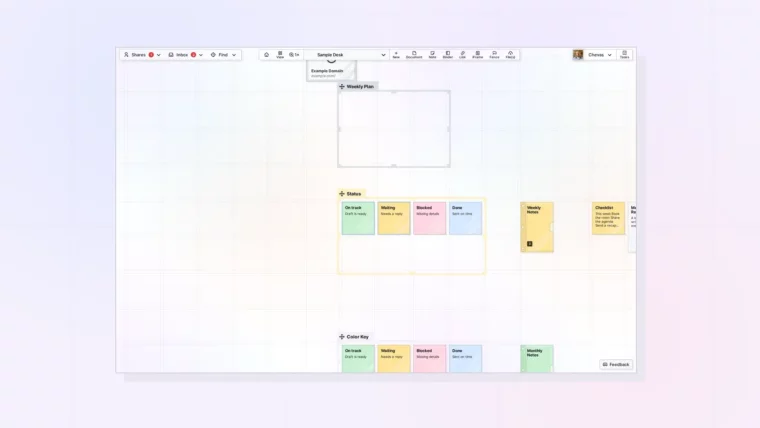
Task: Select the yellow Waiting note in Status
Action: pos(394,218)
